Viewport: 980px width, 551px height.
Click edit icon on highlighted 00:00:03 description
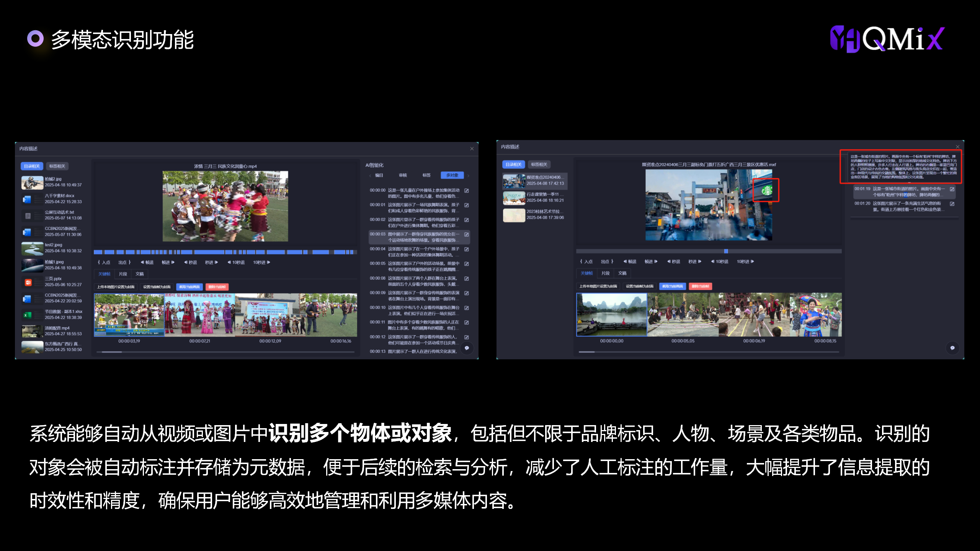[x=467, y=235]
